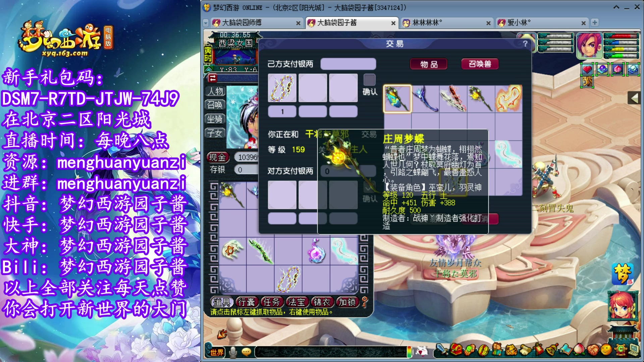The image size is (644, 362).
Task: Click the green experience bar at top right
Action: tap(621, 55)
